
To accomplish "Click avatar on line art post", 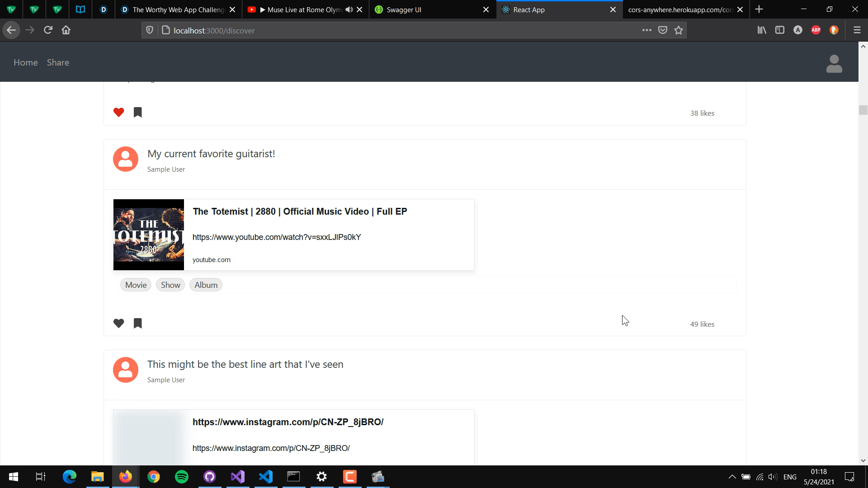I will 126,370.
